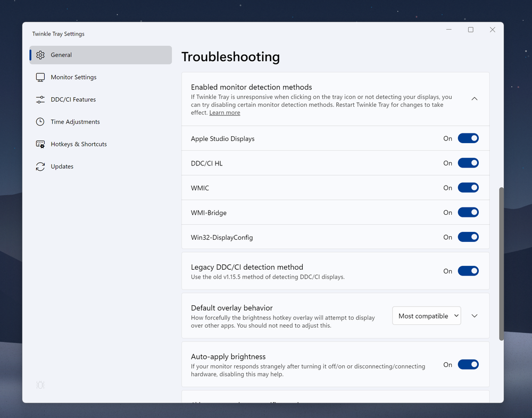Image resolution: width=532 pixels, height=418 pixels.
Task: Collapse Enabled monitor detection methods section
Action: (475, 98)
